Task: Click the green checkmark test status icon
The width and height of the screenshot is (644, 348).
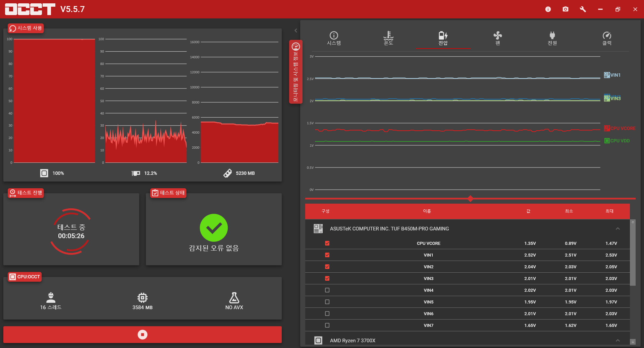Action: pyautogui.click(x=214, y=228)
